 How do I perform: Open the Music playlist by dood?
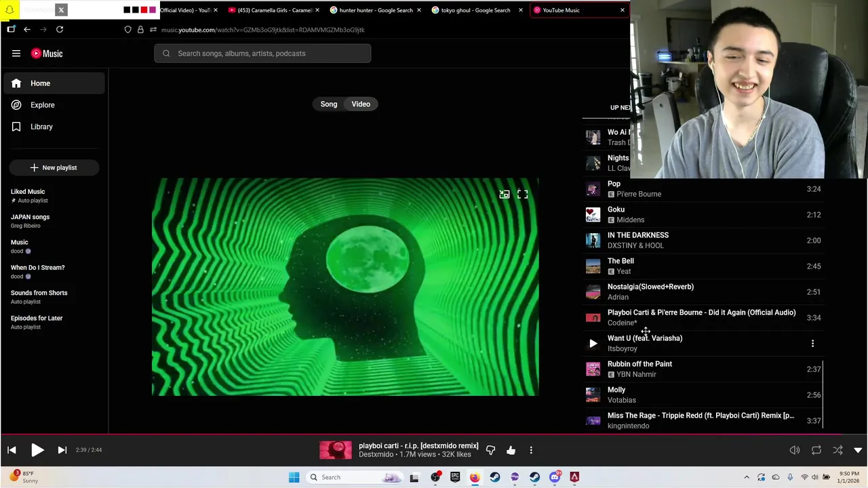pos(54,246)
